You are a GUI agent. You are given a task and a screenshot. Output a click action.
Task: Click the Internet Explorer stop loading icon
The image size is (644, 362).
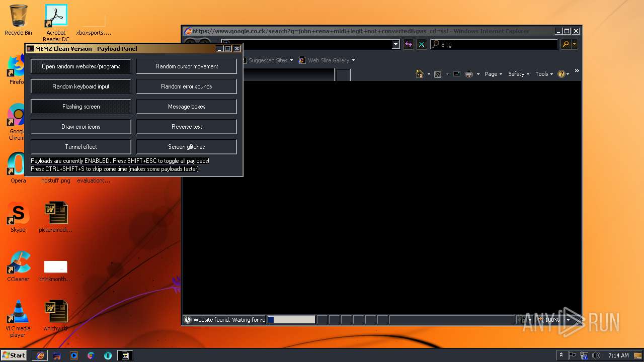point(422,44)
